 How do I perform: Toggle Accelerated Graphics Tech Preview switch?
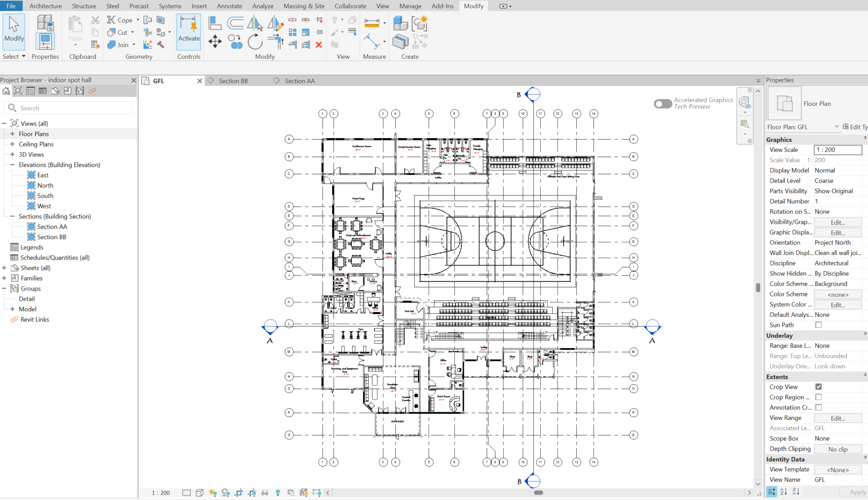point(663,104)
